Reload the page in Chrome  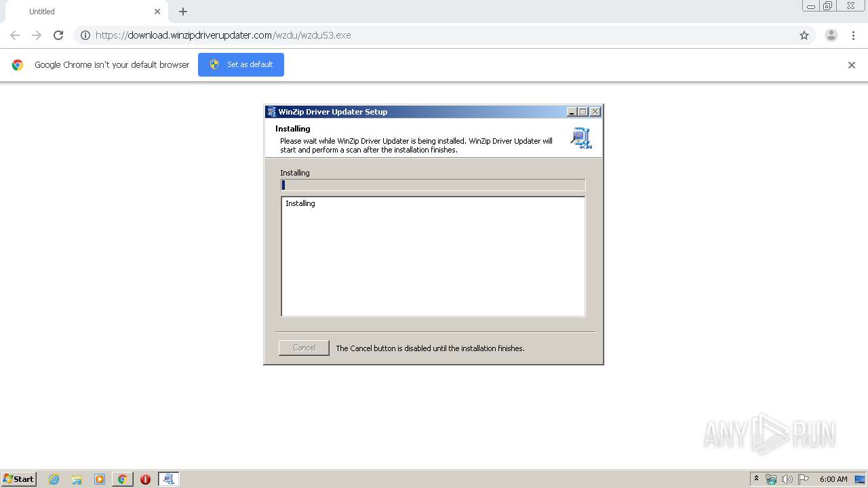coord(58,35)
